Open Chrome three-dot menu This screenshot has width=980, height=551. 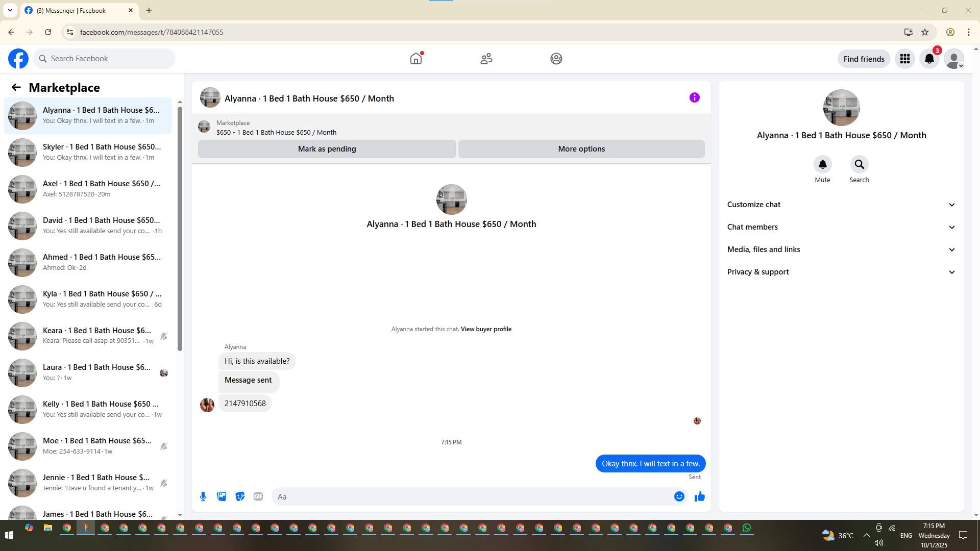point(969,32)
